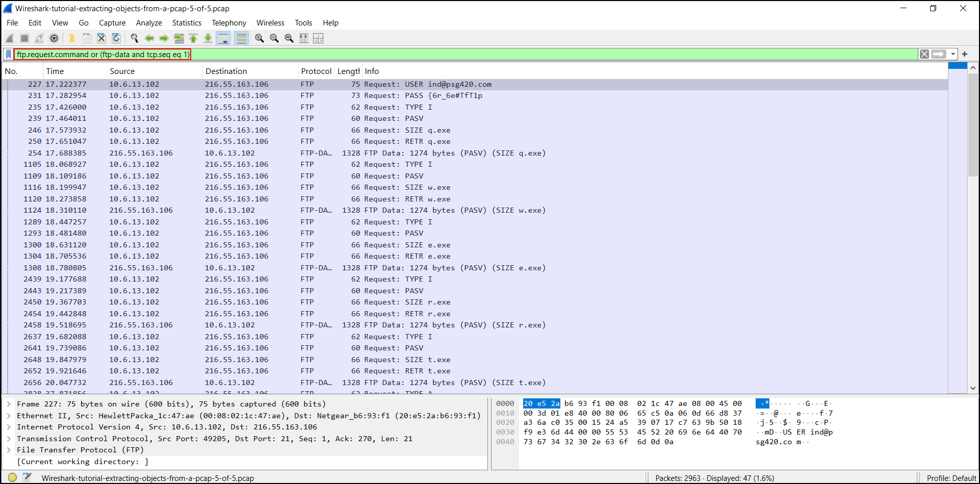The height and width of the screenshot is (484, 980).
Task: Start capturing packets with the shark fin icon
Action: coord(10,38)
